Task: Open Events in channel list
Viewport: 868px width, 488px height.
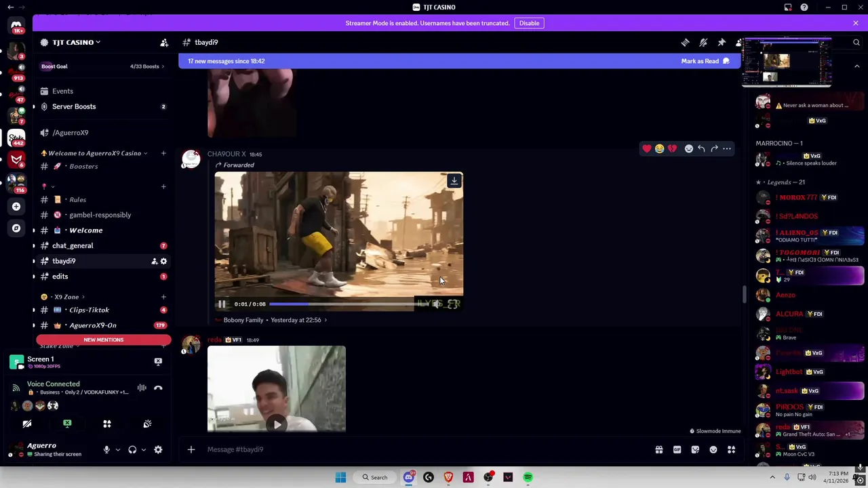Action: pyautogui.click(x=102, y=91)
